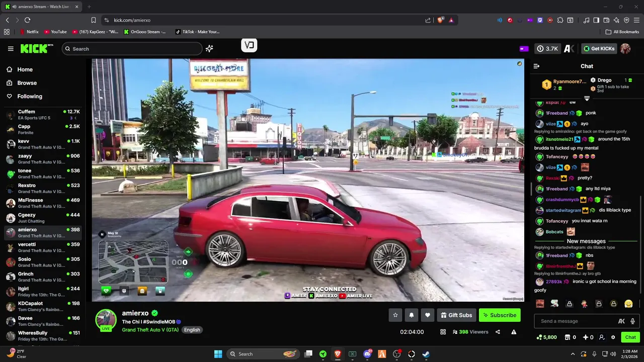Screen dimensions: 644x362
Task: Open the Kick hamburger menu
Action: point(11,49)
